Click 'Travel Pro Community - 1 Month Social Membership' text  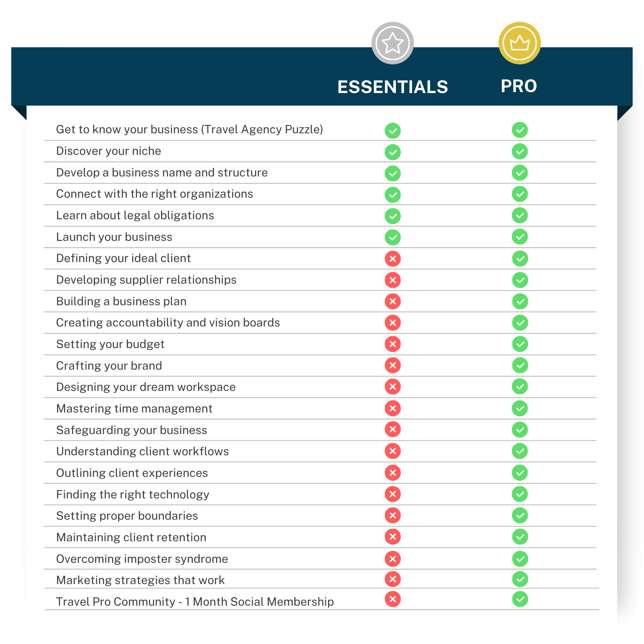pos(195,602)
